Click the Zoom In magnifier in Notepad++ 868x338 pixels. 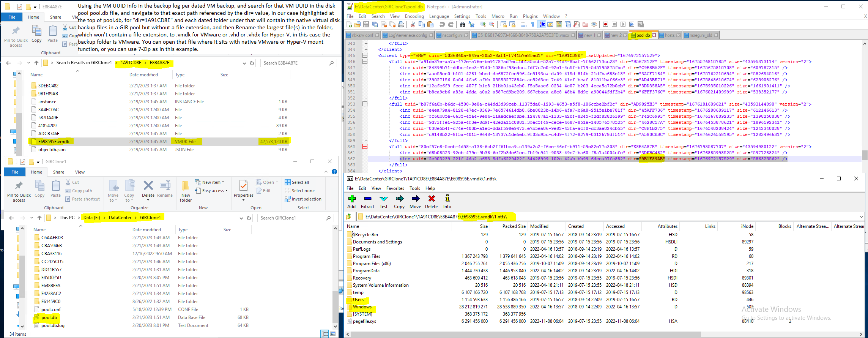click(x=483, y=24)
